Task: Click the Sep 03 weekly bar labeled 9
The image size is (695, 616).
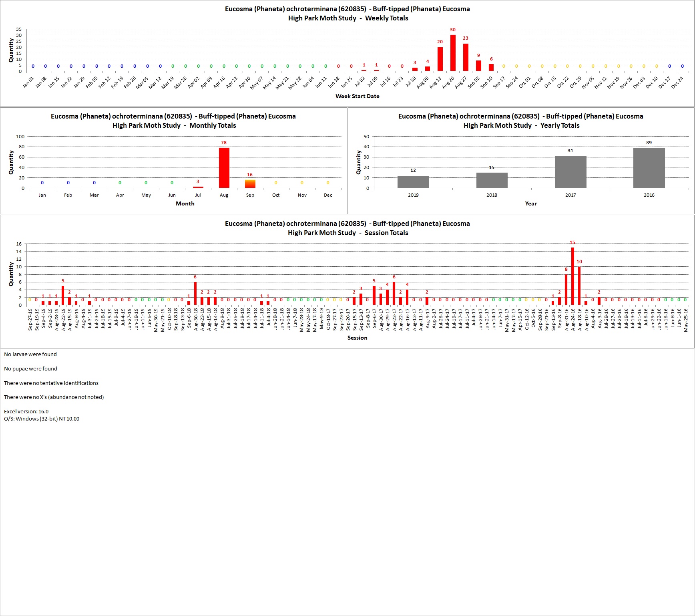Action: (x=478, y=66)
